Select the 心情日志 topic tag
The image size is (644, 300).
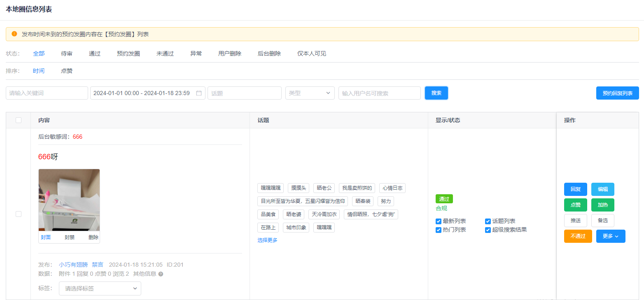pos(392,188)
